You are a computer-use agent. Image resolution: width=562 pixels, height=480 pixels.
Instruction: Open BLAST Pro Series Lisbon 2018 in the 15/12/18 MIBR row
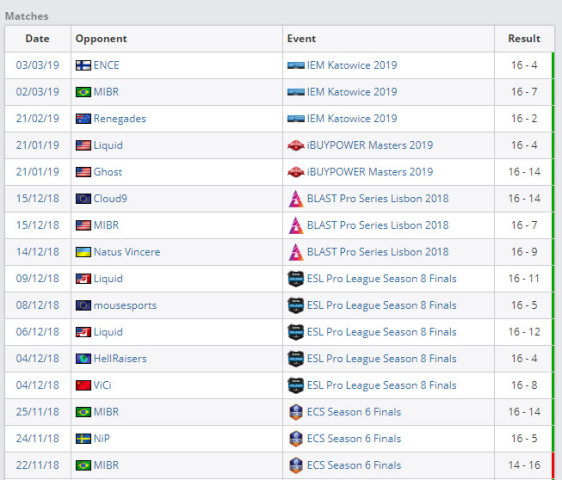tap(378, 225)
